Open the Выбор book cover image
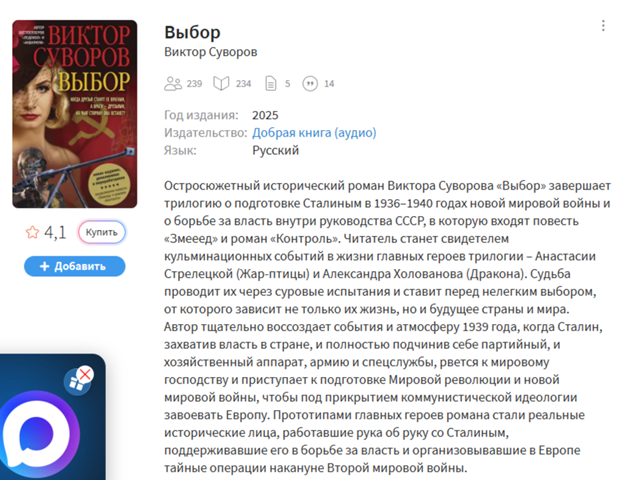Image resolution: width=623 pixels, height=480 pixels. tap(75, 114)
